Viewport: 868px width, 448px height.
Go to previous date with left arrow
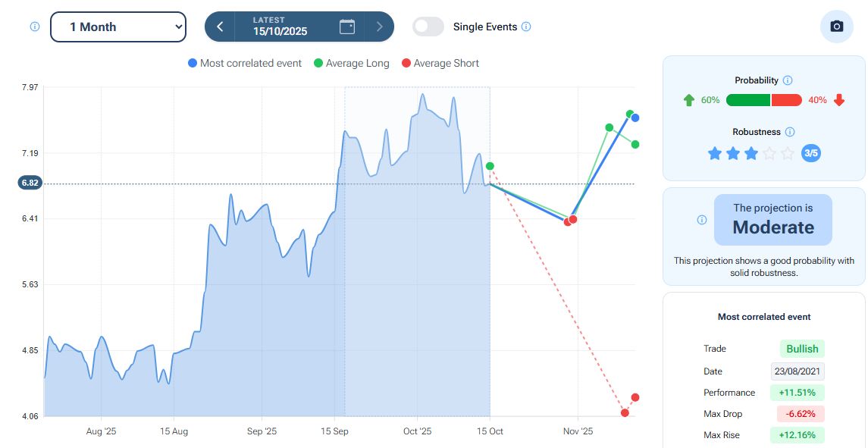pyautogui.click(x=220, y=27)
